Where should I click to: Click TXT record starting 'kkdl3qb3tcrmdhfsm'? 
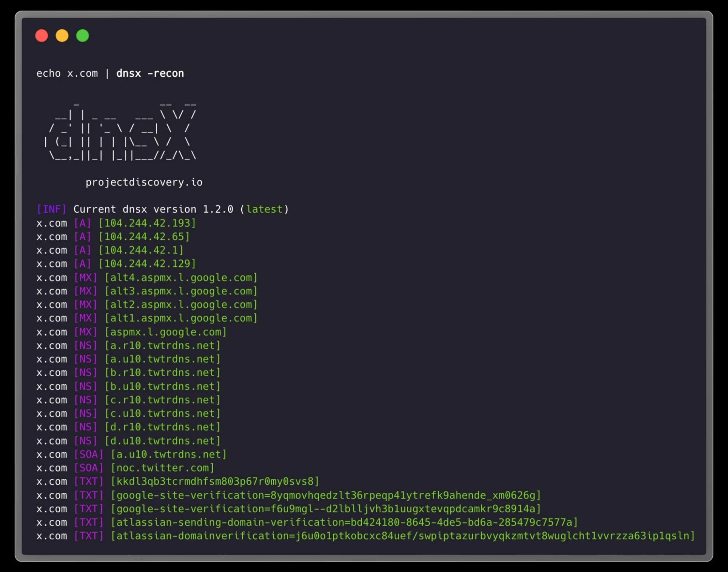point(215,481)
